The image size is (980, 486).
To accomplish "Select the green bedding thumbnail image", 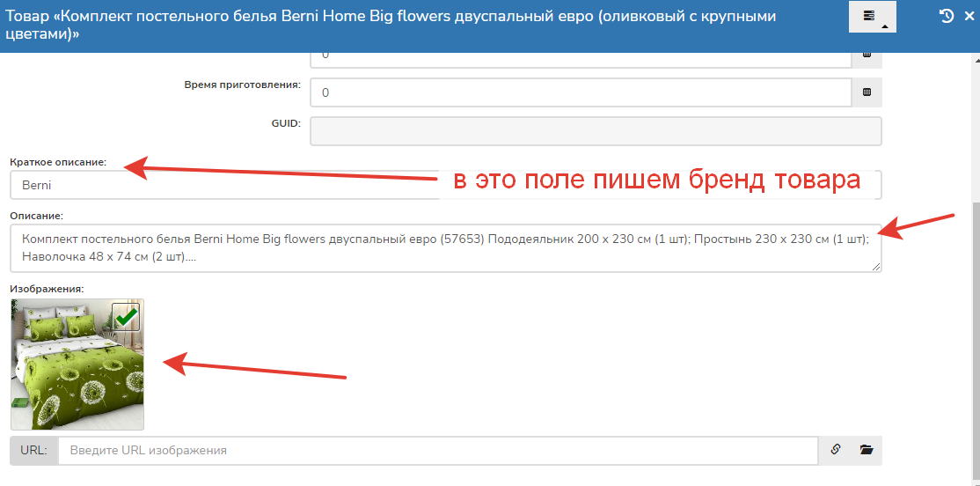I will (77, 364).
